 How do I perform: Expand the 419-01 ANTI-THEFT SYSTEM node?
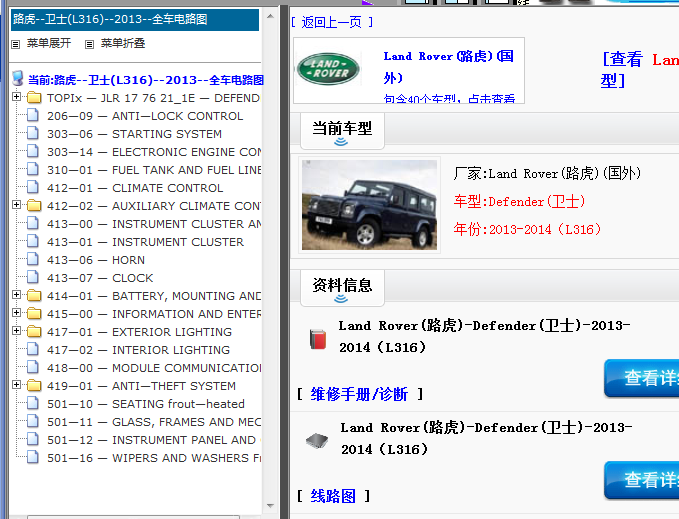click(16, 384)
